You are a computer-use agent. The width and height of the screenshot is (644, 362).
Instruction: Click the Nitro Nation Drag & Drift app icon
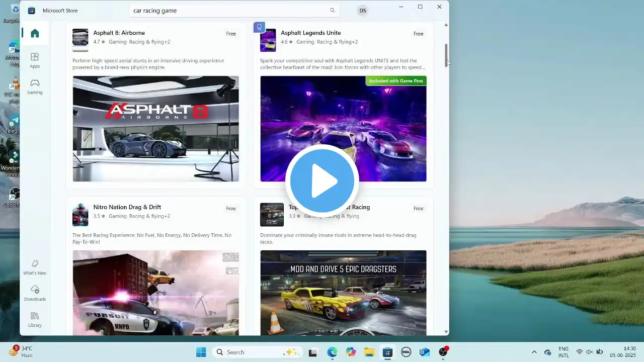point(80,215)
